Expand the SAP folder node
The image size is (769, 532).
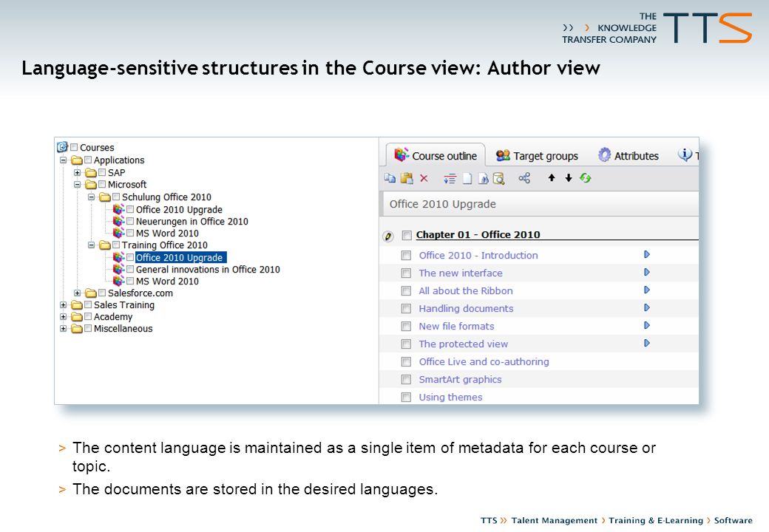tap(77, 172)
